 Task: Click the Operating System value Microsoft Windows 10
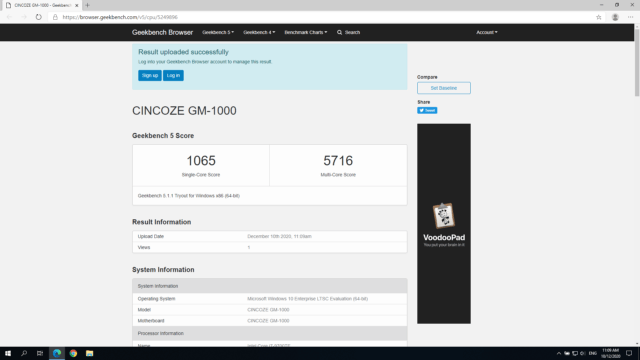[x=307, y=299]
